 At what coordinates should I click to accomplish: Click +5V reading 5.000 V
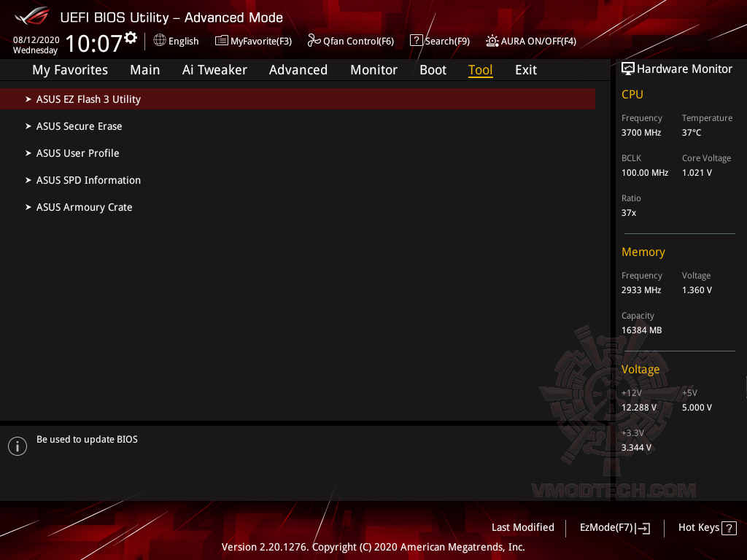[x=697, y=408]
